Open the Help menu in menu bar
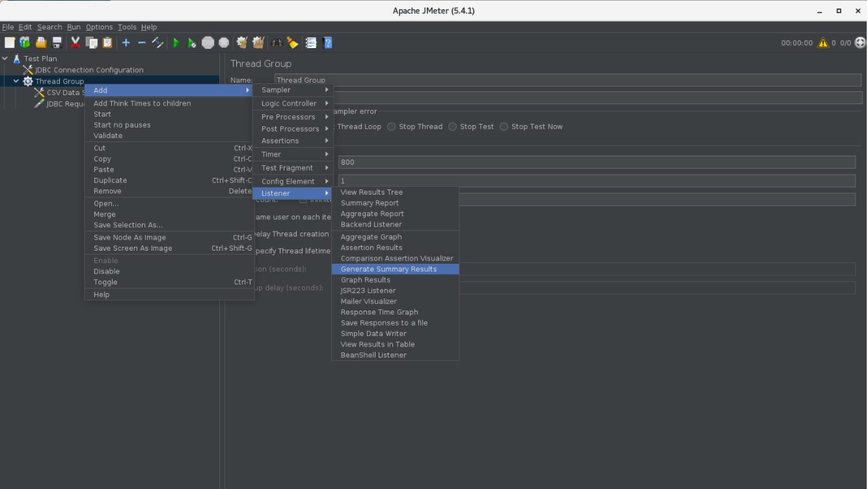Viewport: 868px width, 489px height. coord(149,27)
